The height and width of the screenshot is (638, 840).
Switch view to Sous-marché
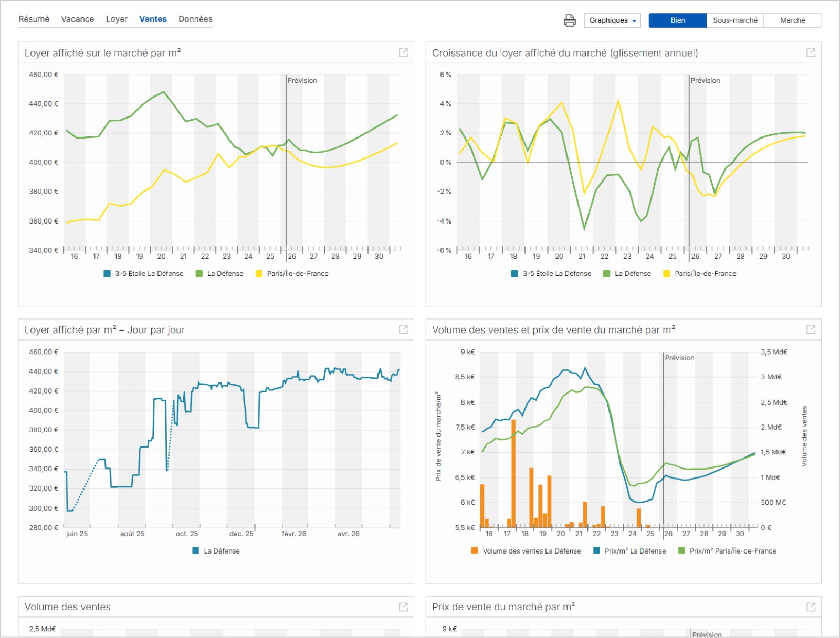(x=735, y=20)
